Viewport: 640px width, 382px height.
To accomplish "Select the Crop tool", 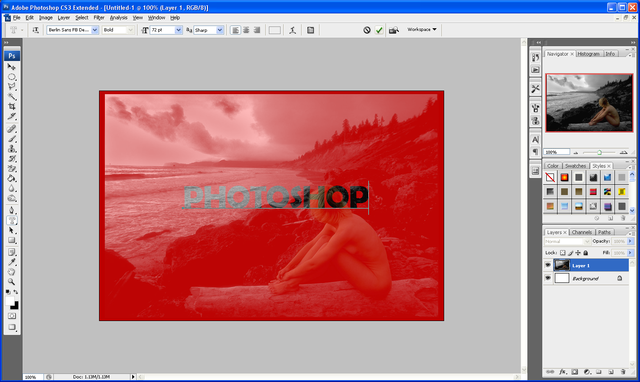I will 12,107.
